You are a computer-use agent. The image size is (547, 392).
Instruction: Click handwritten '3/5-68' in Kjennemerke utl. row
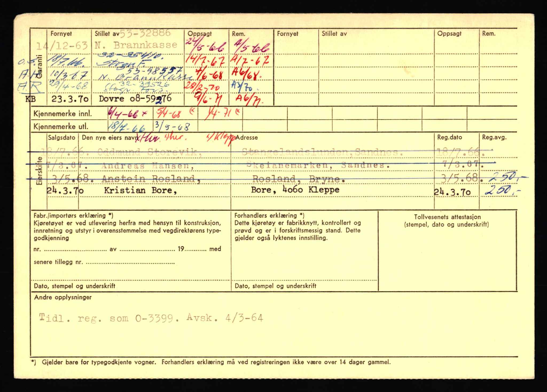pos(172,126)
